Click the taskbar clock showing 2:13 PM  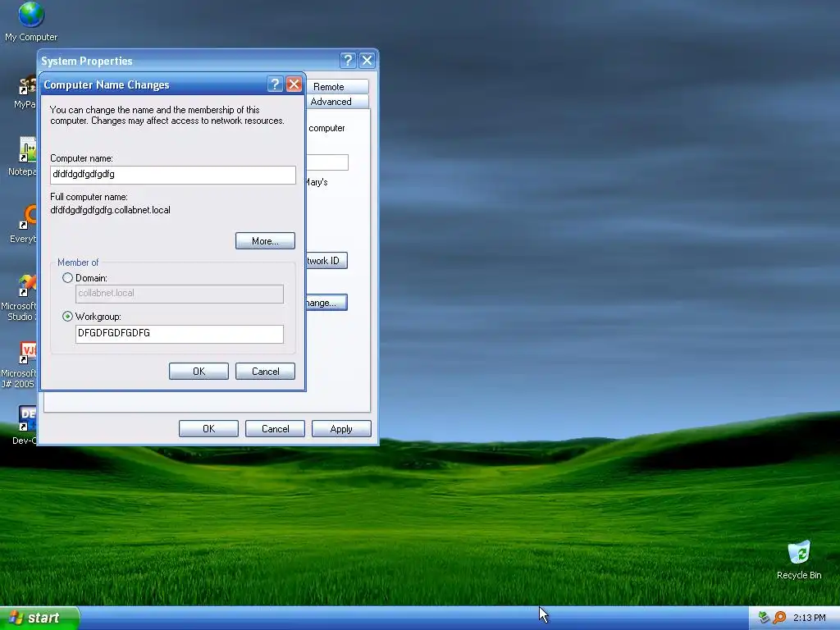[x=809, y=618]
